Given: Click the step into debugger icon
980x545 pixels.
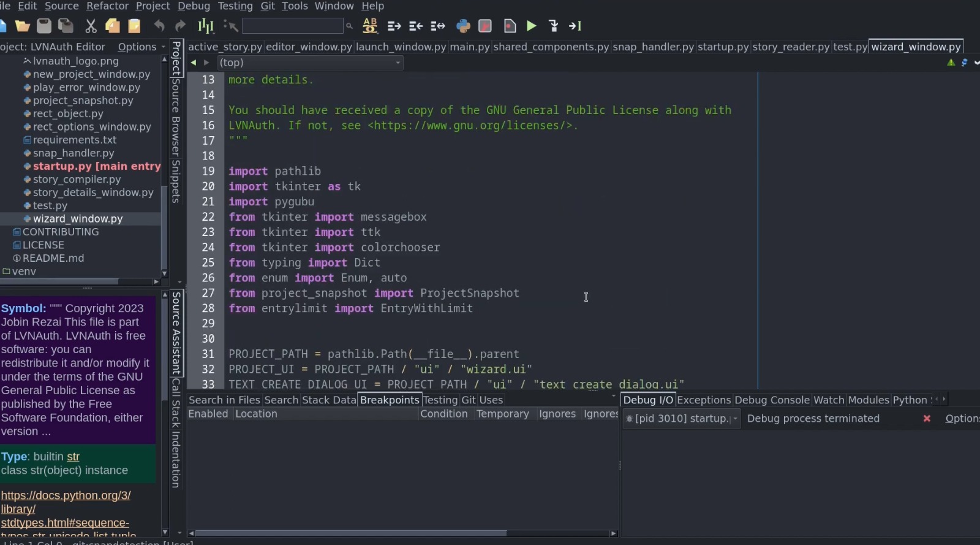Looking at the screenshot, I should [x=553, y=26].
